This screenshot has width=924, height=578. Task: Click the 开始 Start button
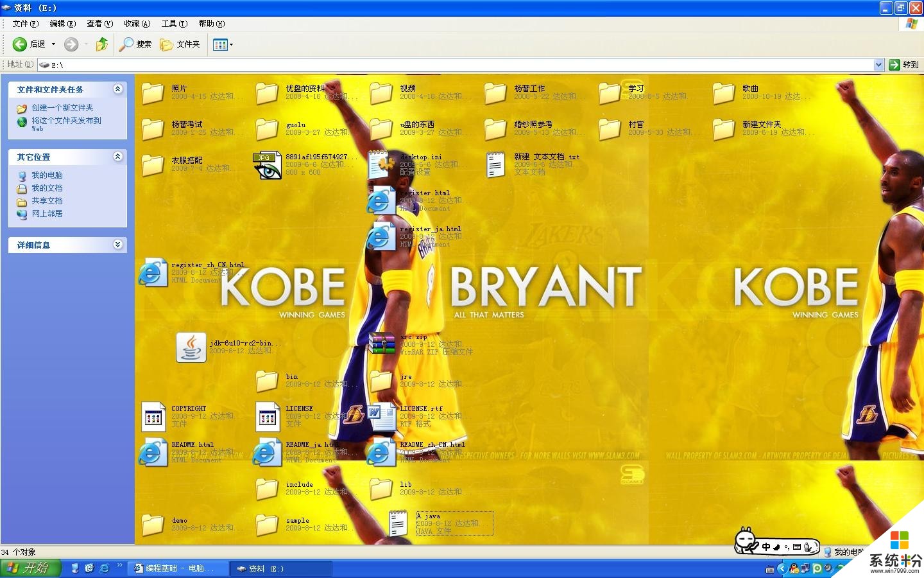pos(30,568)
